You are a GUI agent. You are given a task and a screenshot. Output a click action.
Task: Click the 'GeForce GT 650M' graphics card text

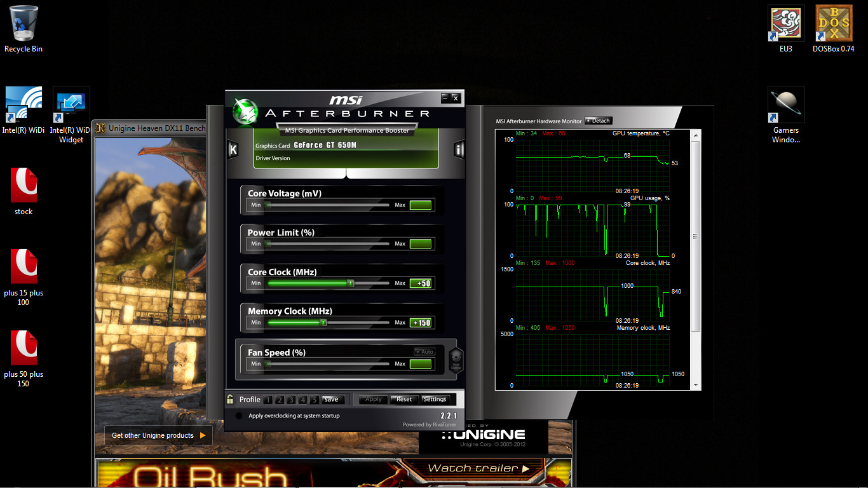click(x=325, y=146)
